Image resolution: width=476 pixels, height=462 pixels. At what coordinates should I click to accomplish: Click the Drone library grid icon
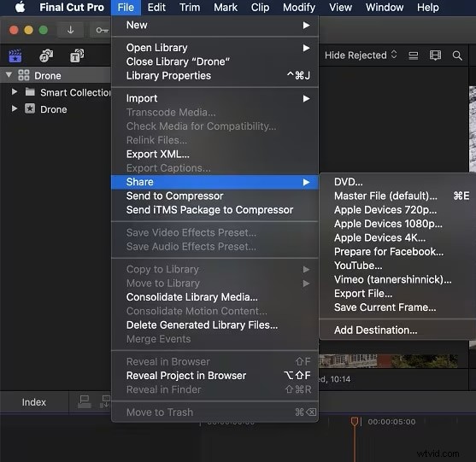click(x=24, y=75)
